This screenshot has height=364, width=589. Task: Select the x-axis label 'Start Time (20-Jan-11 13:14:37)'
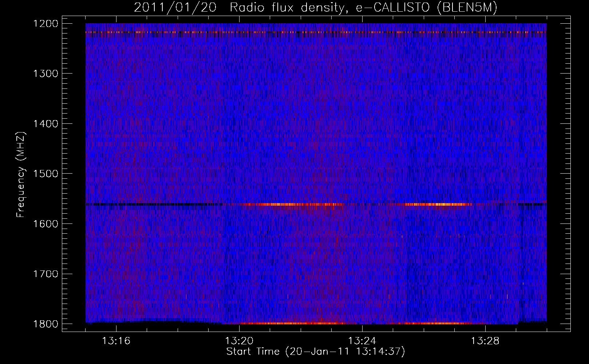[x=316, y=352]
